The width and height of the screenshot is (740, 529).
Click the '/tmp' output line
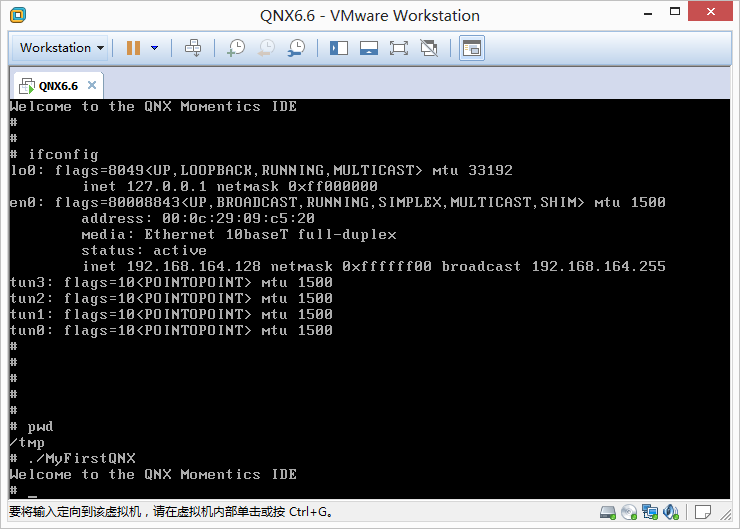click(27, 443)
